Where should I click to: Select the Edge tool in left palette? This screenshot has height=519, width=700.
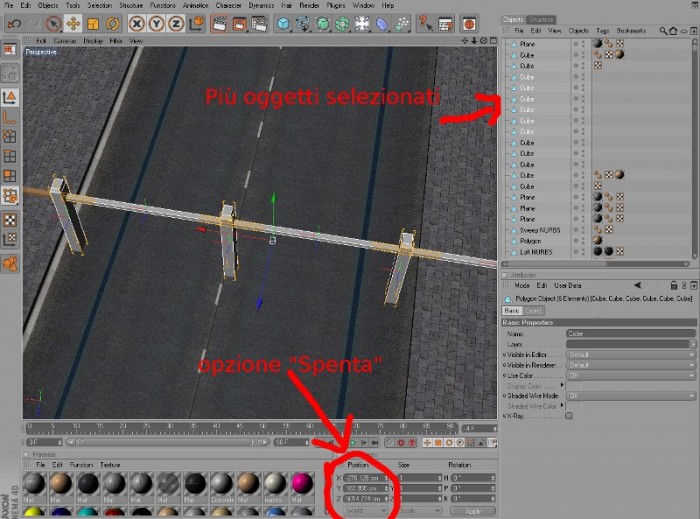10,156
